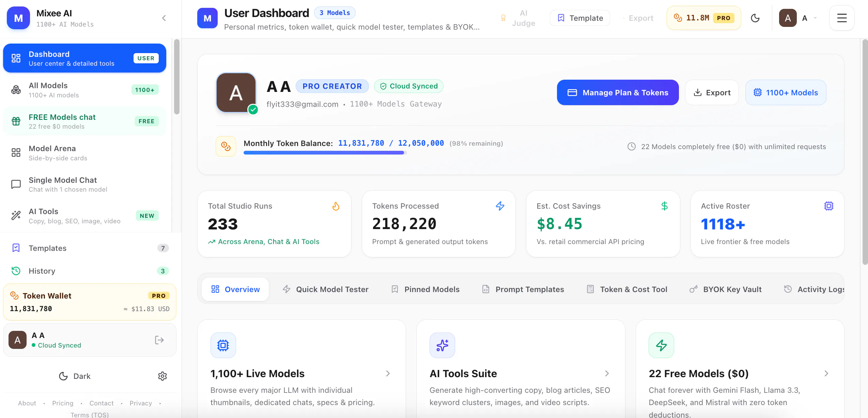Toggle Dark mode in the sidebar footer
Image resolution: width=868 pixels, height=418 pixels.
tap(75, 376)
